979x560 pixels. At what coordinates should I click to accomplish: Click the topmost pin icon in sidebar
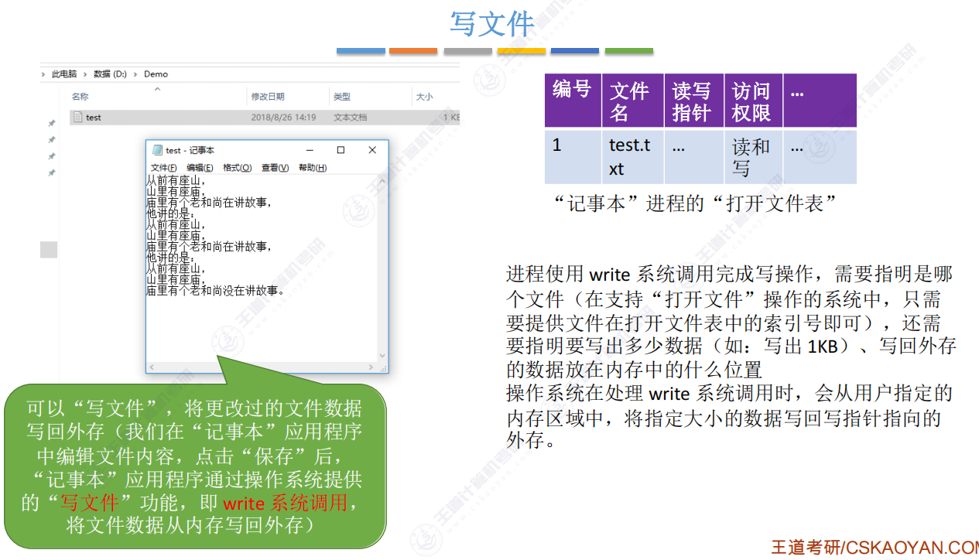[x=52, y=123]
